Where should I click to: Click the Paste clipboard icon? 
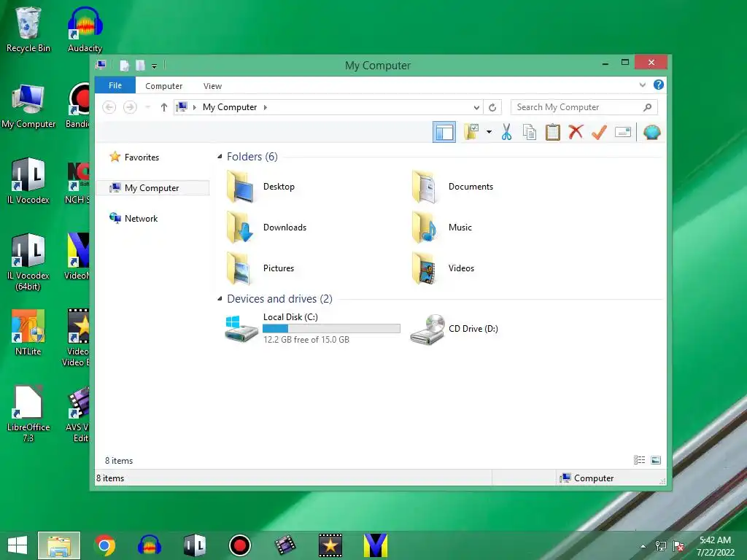553,133
